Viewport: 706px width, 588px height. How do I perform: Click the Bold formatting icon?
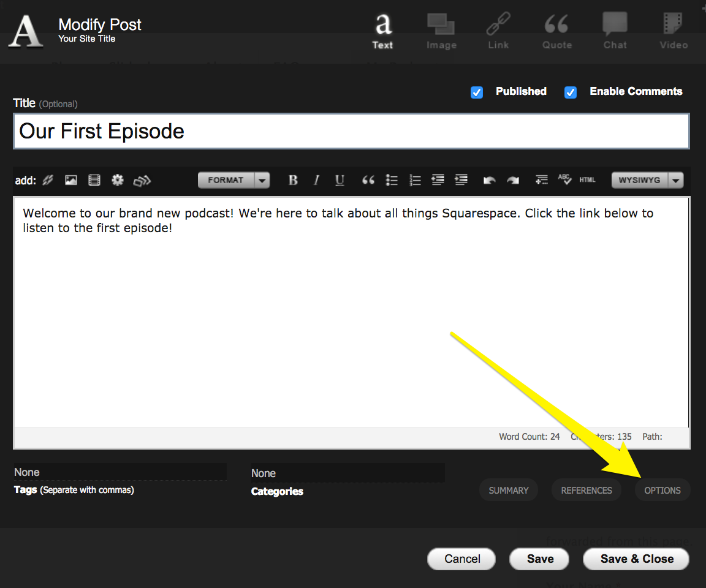(293, 180)
